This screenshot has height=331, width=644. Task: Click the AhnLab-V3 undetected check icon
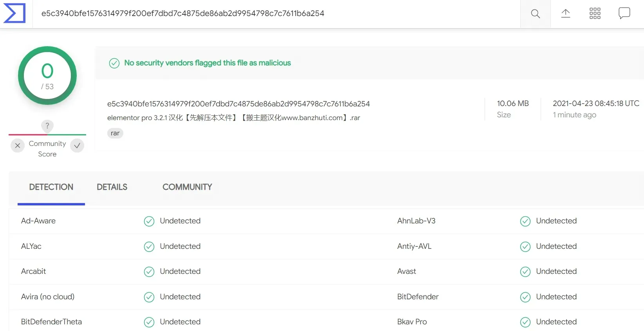coord(525,221)
